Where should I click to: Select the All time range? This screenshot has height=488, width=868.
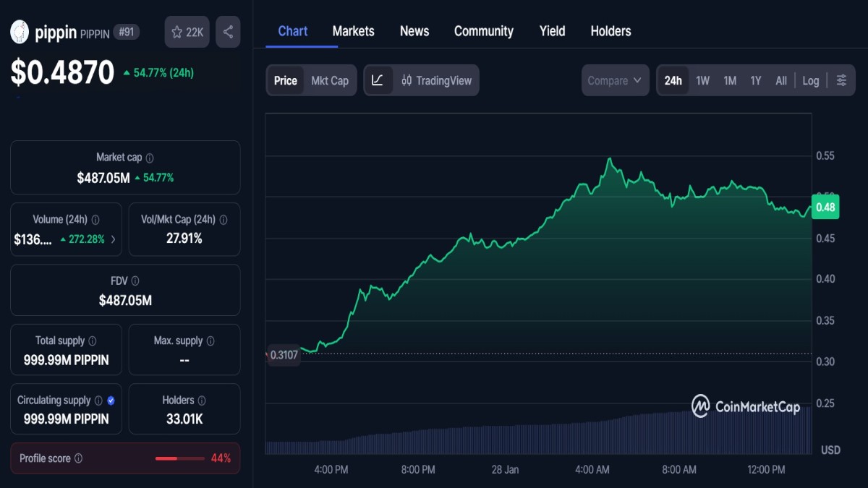point(781,80)
